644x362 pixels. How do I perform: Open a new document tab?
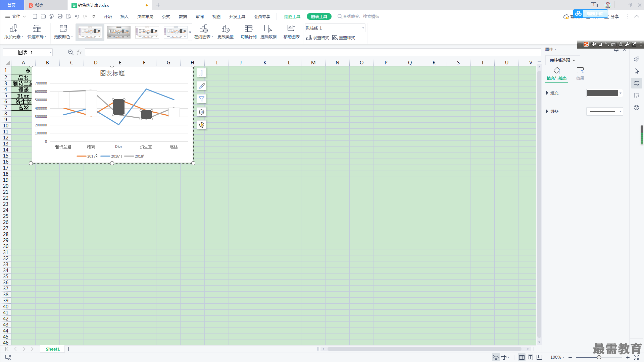tap(158, 5)
